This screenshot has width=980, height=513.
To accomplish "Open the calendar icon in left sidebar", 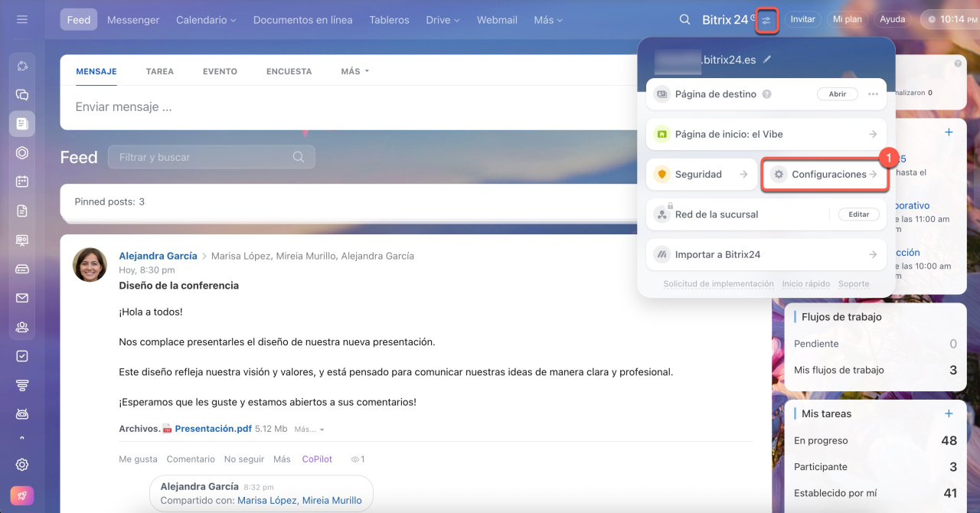I will 22,181.
